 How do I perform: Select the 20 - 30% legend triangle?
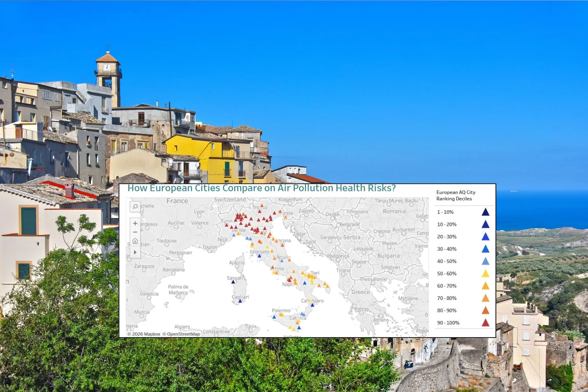click(x=485, y=237)
